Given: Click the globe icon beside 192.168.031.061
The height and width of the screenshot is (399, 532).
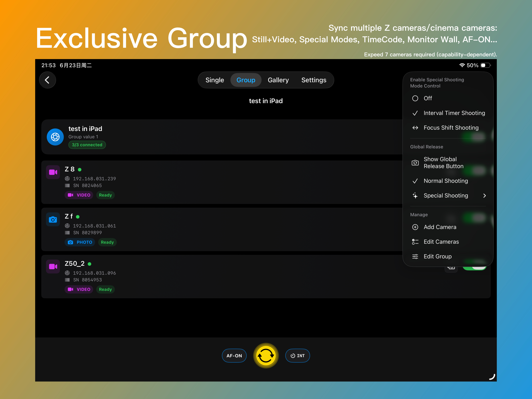Looking at the screenshot, I should click(x=67, y=226).
